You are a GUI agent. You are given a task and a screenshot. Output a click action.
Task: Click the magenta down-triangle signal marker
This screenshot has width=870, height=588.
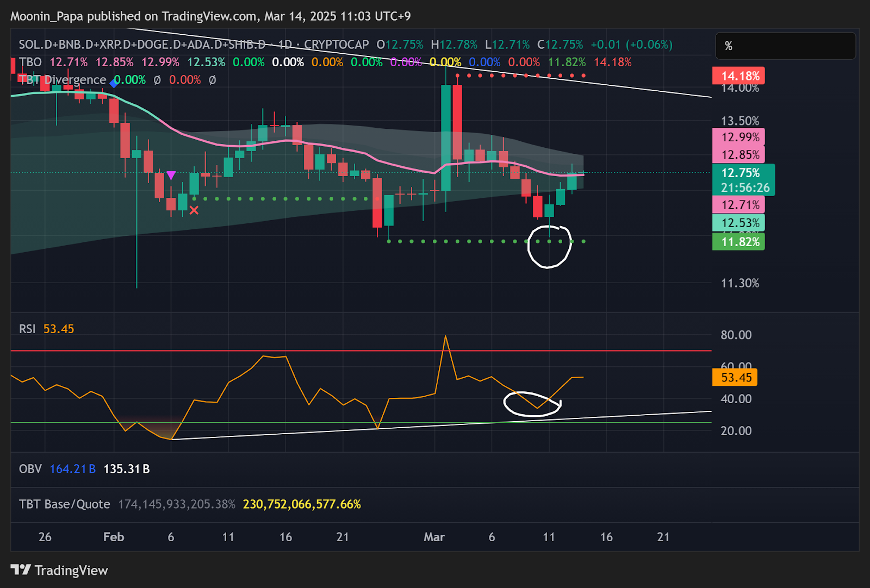tap(171, 175)
